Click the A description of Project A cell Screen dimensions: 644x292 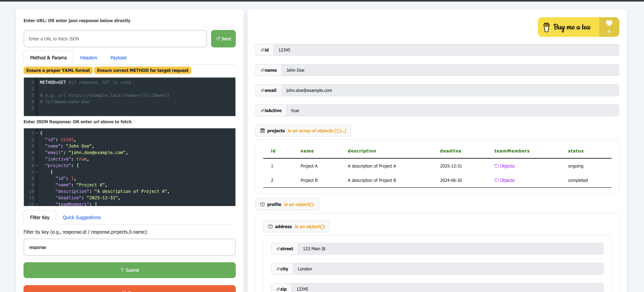click(372, 166)
